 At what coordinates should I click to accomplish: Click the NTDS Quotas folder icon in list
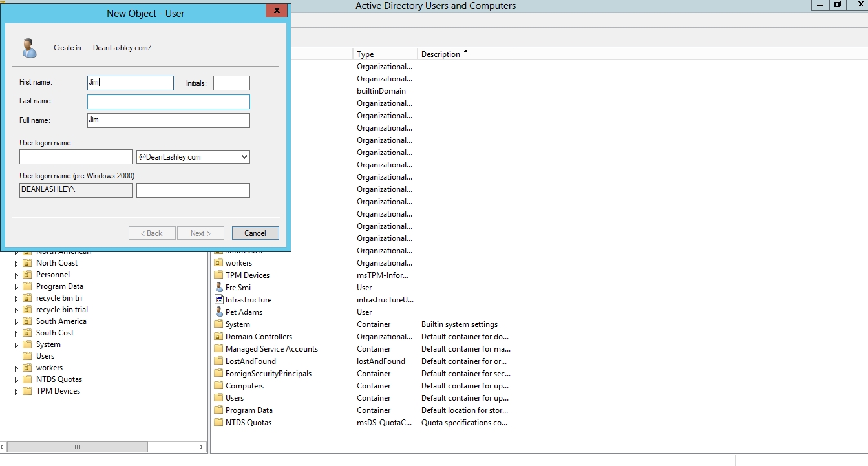218,423
